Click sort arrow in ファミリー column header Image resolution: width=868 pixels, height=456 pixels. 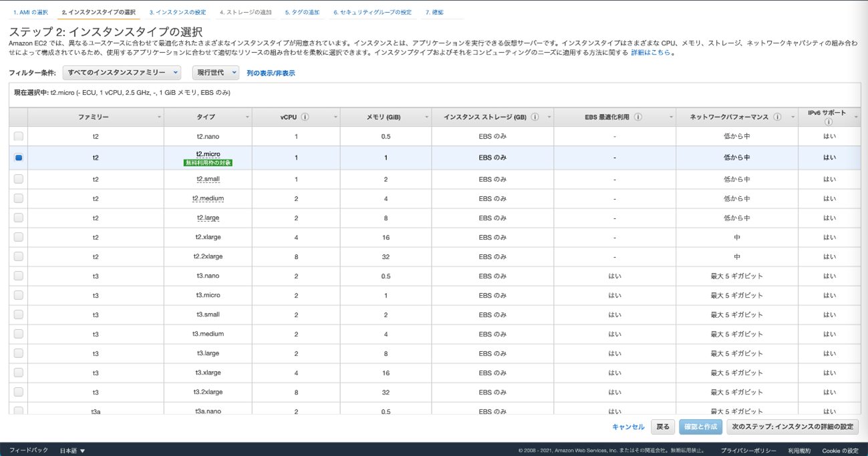159,118
